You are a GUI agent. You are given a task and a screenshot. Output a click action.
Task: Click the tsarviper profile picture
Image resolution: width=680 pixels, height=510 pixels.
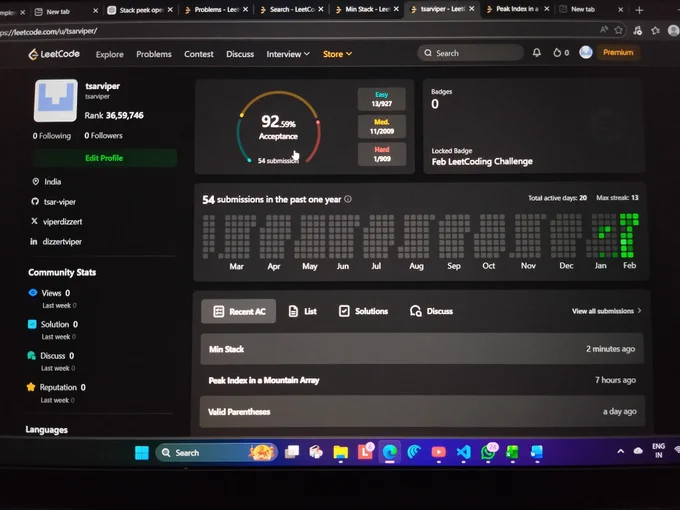pyautogui.click(x=56, y=101)
